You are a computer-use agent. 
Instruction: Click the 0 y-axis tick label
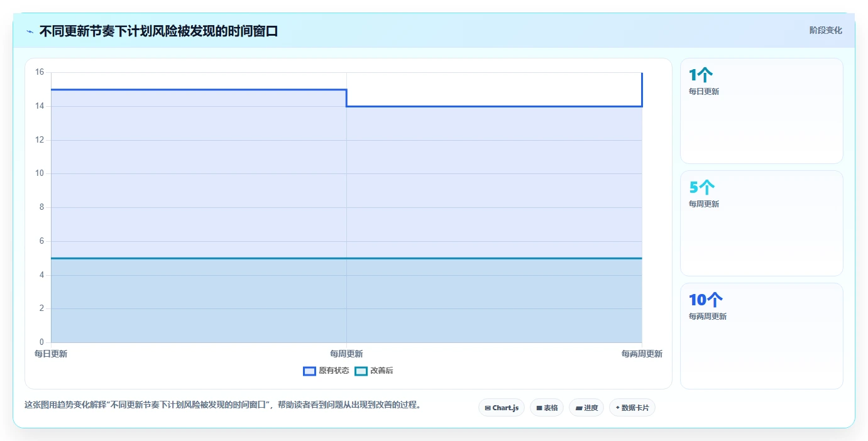(x=41, y=342)
